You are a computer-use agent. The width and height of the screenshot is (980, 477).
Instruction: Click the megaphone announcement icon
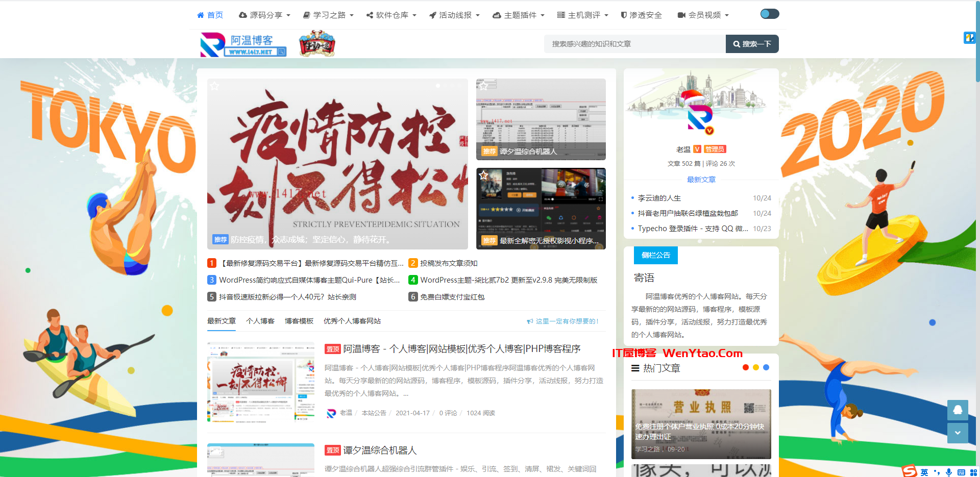click(530, 321)
